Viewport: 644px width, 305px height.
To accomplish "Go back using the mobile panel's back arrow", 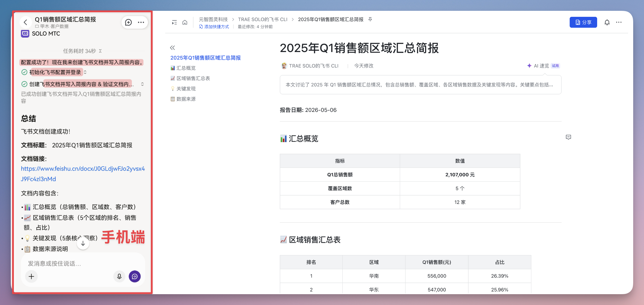I will [x=26, y=22].
